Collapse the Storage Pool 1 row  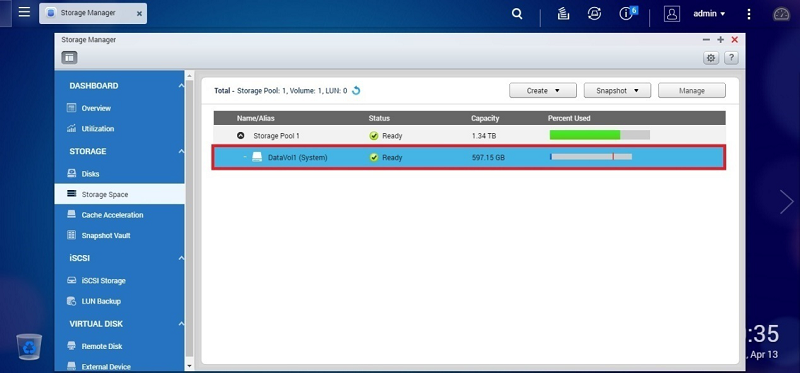pyautogui.click(x=240, y=136)
